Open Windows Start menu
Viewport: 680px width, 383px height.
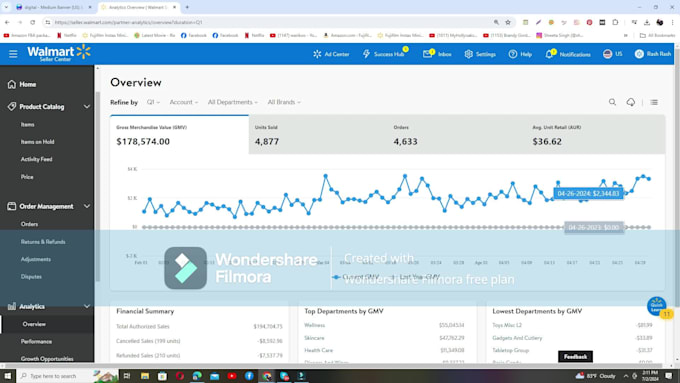tap(8, 376)
